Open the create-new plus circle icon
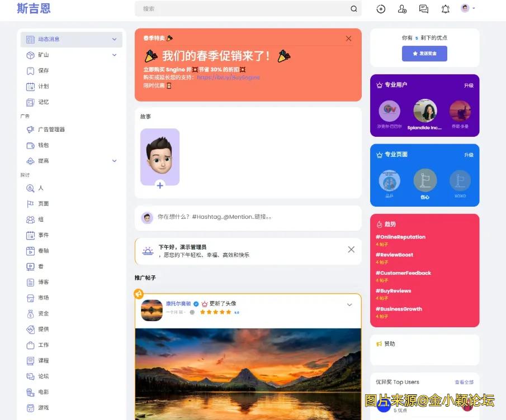The image size is (506, 420). [x=381, y=9]
